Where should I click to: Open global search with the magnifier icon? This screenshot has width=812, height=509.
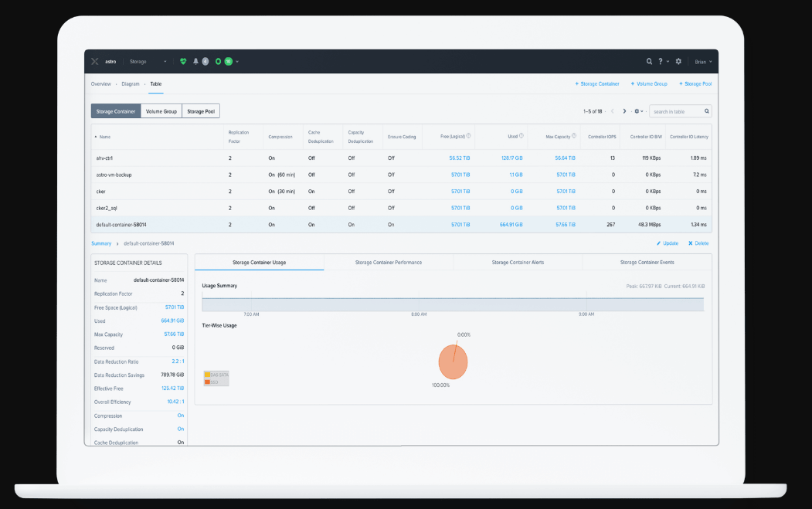pos(649,61)
